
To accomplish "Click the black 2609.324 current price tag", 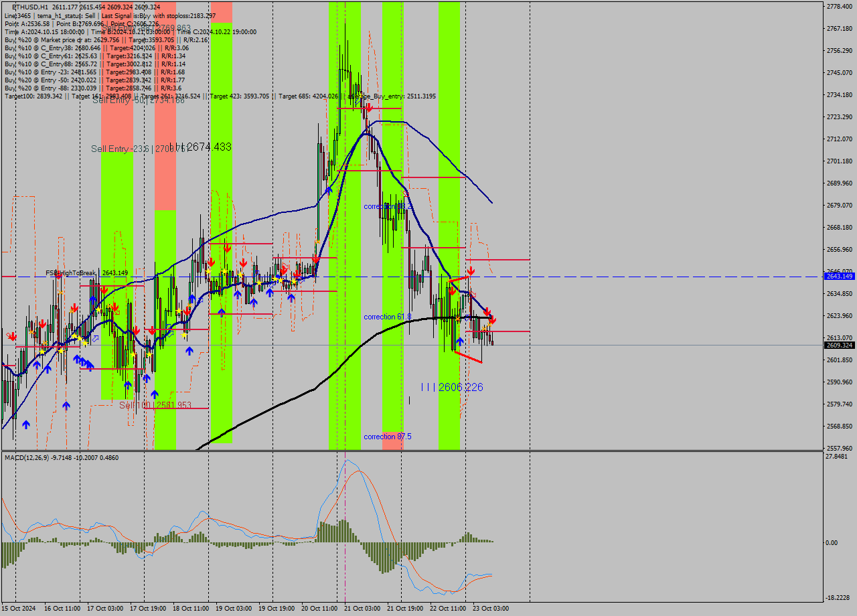I will (x=840, y=345).
